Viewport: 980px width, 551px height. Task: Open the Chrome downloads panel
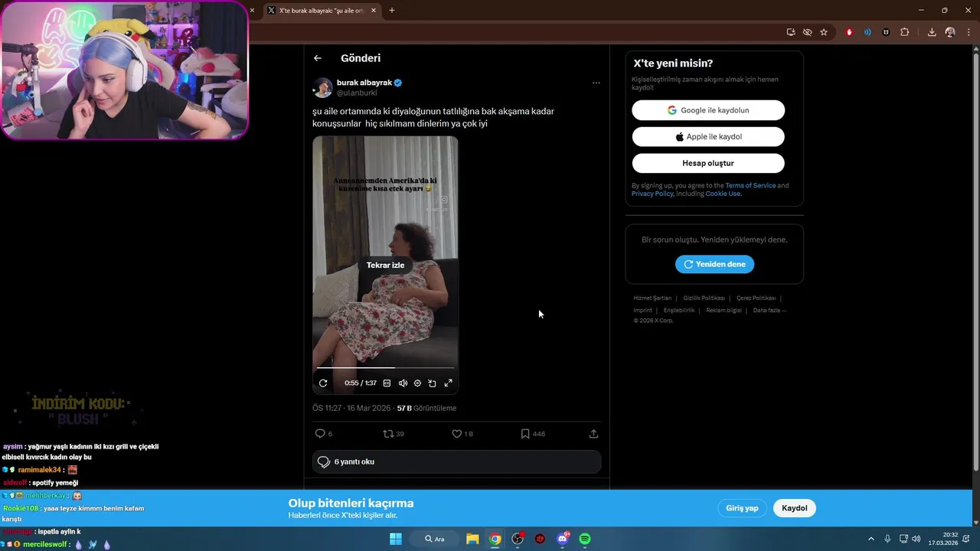[x=932, y=32]
